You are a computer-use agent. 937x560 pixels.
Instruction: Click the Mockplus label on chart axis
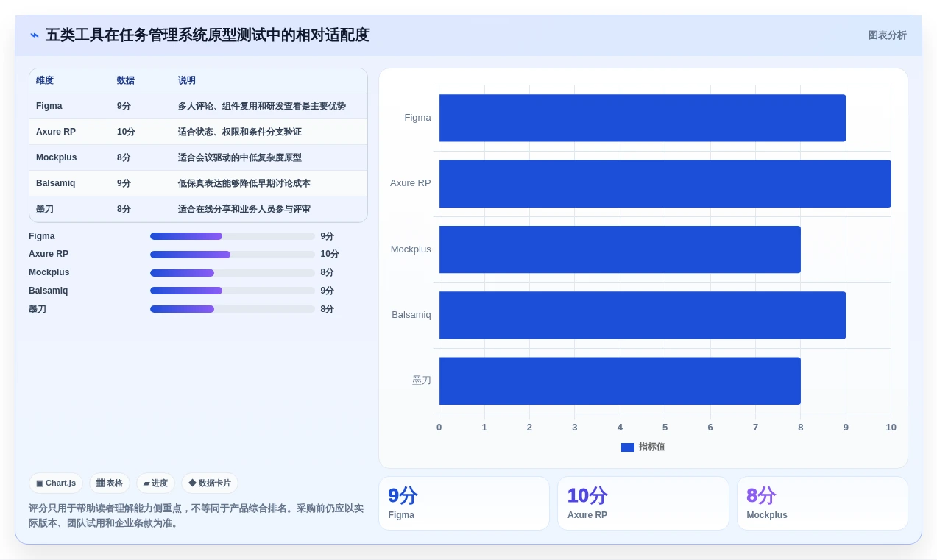(411, 249)
